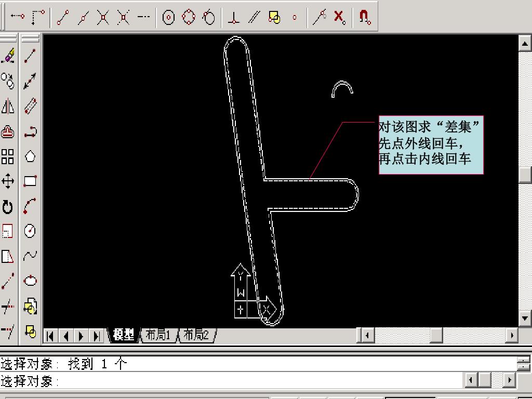Click the Insert Block tool

pyautogui.click(x=30, y=306)
